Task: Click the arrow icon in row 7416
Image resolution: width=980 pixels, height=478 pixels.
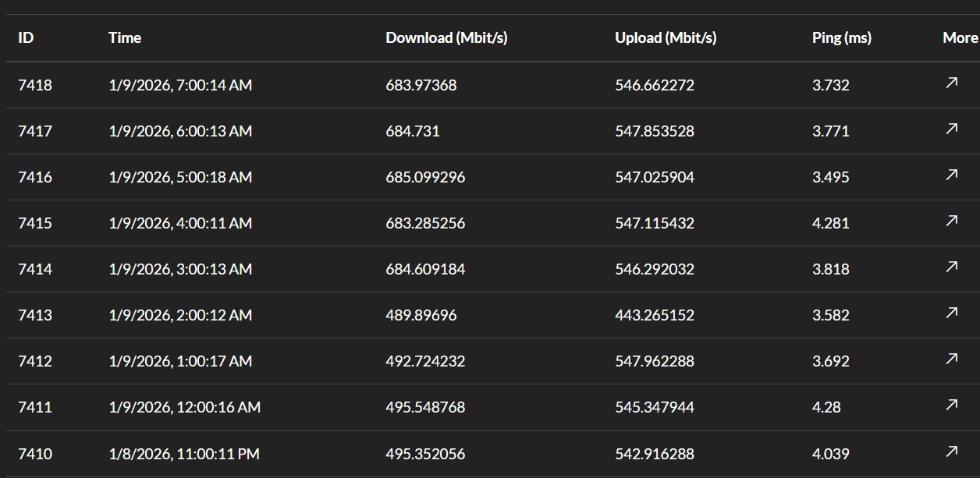Action: pyautogui.click(x=951, y=175)
